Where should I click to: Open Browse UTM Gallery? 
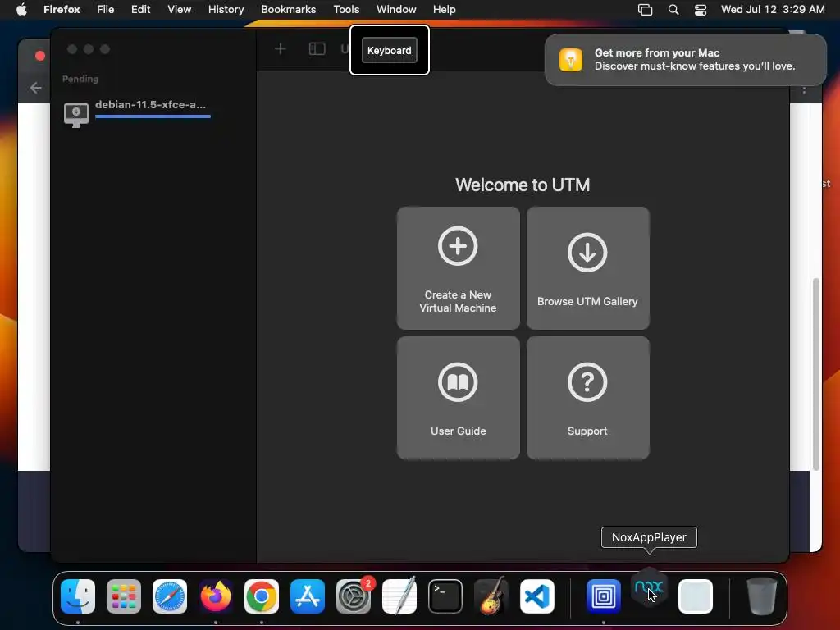[x=587, y=268]
